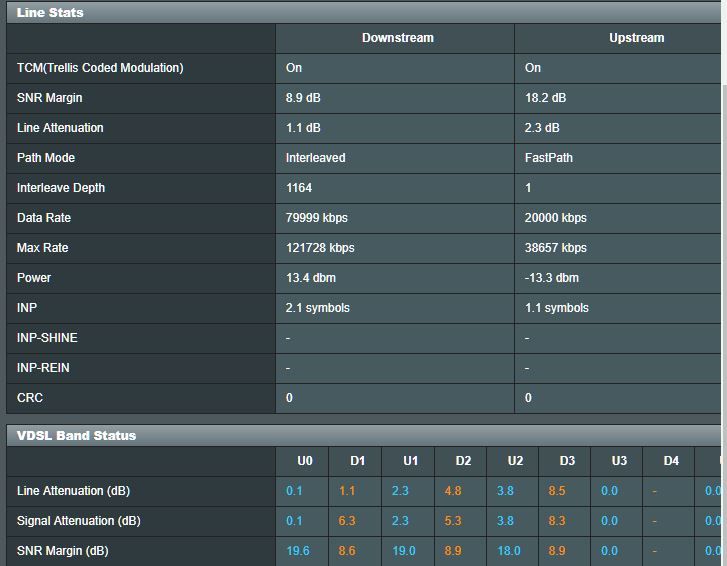Screen dimensions: 727x566
Task: Click downstream max rate 121728 kbps
Action: point(320,248)
